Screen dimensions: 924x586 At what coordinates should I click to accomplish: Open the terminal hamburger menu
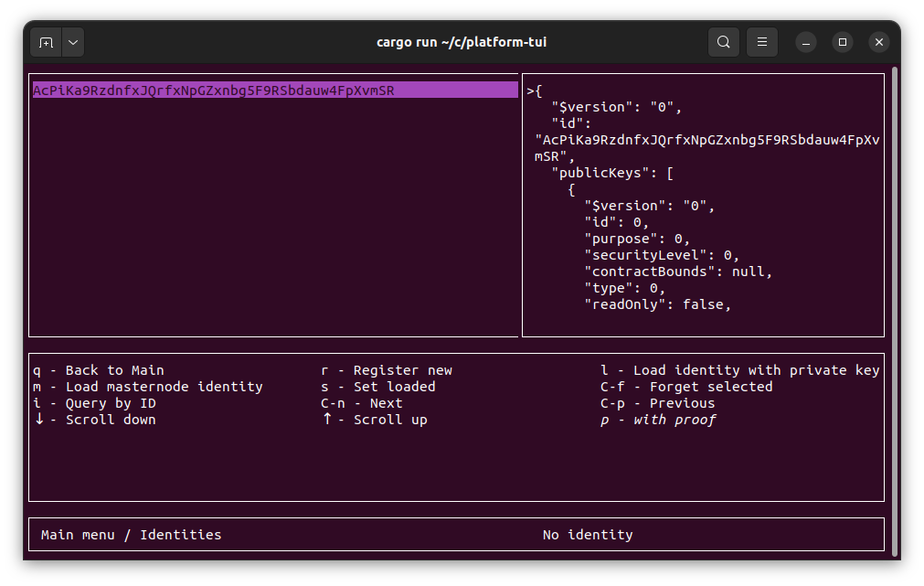(762, 42)
